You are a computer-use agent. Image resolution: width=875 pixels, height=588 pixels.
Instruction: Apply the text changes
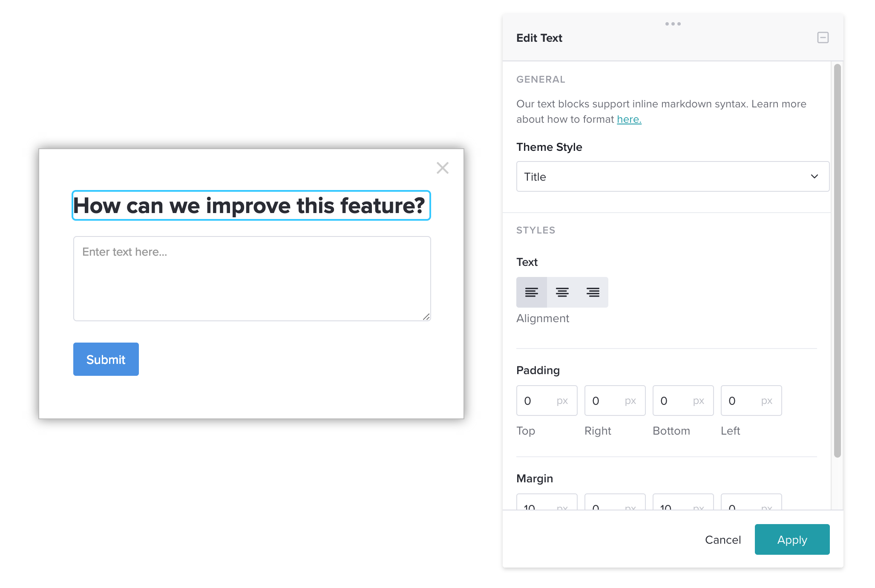point(792,539)
